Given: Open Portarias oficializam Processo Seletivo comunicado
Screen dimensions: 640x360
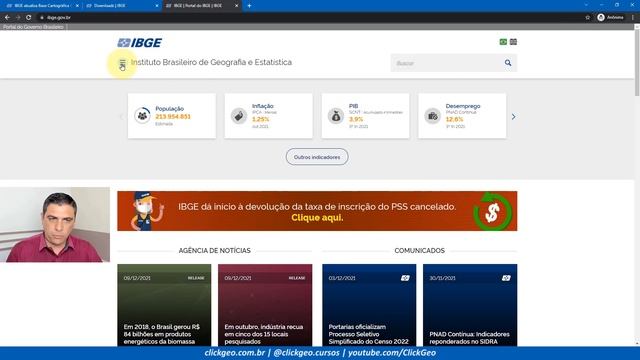Looking at the screenshot, I should 369,305.
